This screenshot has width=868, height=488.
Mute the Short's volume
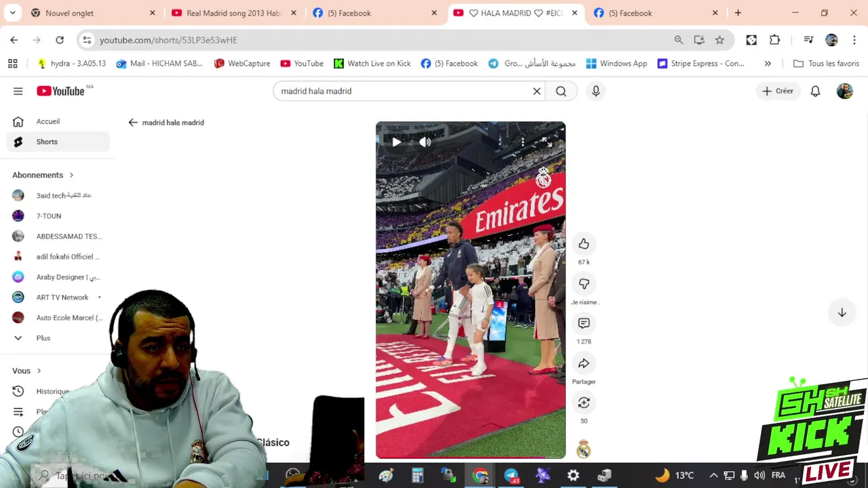(x=425, y=142)
